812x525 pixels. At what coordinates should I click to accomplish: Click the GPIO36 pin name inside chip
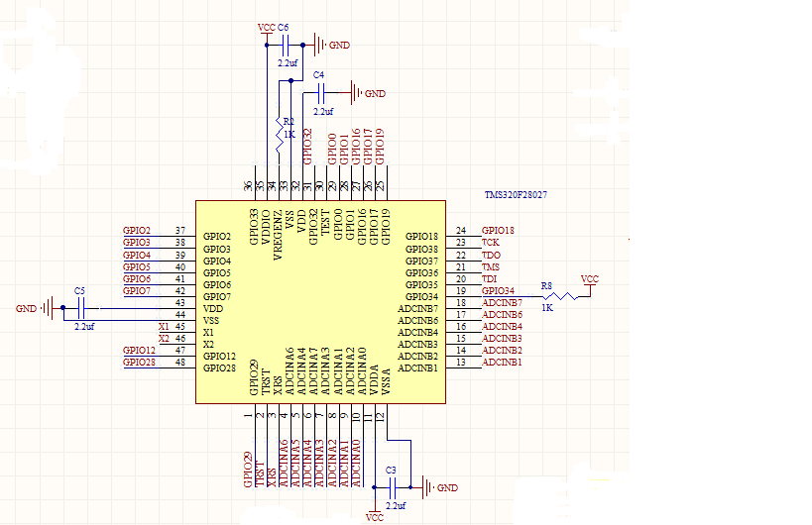click(x=421, y=273)
